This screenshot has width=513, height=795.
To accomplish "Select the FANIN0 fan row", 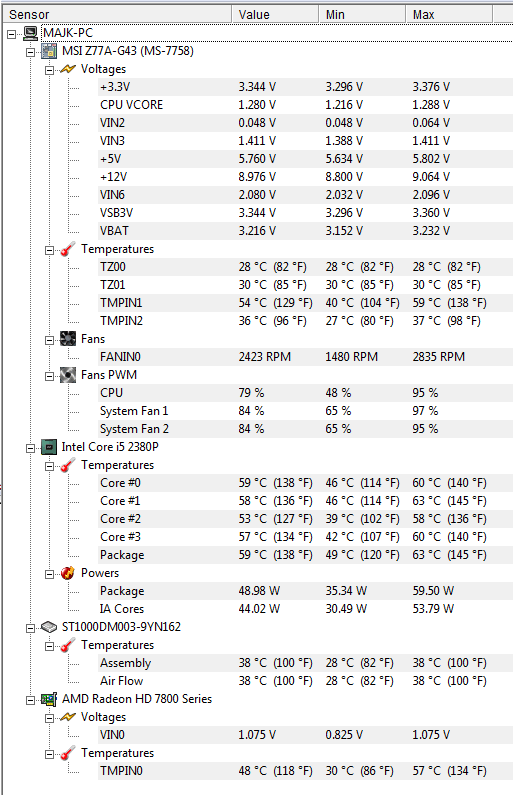I will point(305,357).
